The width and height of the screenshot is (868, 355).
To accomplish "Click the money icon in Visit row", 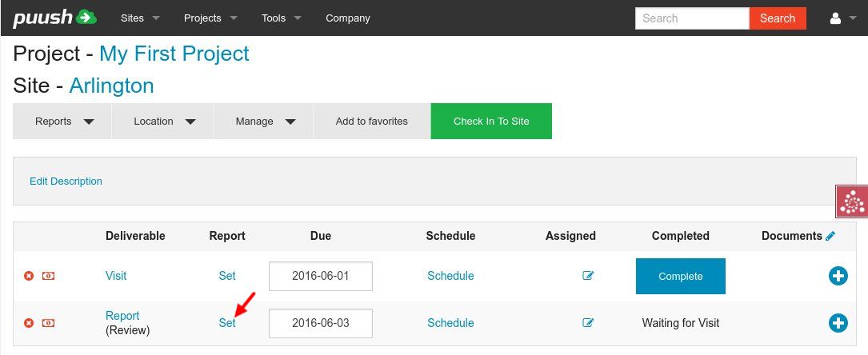I will tap(49, 276).
